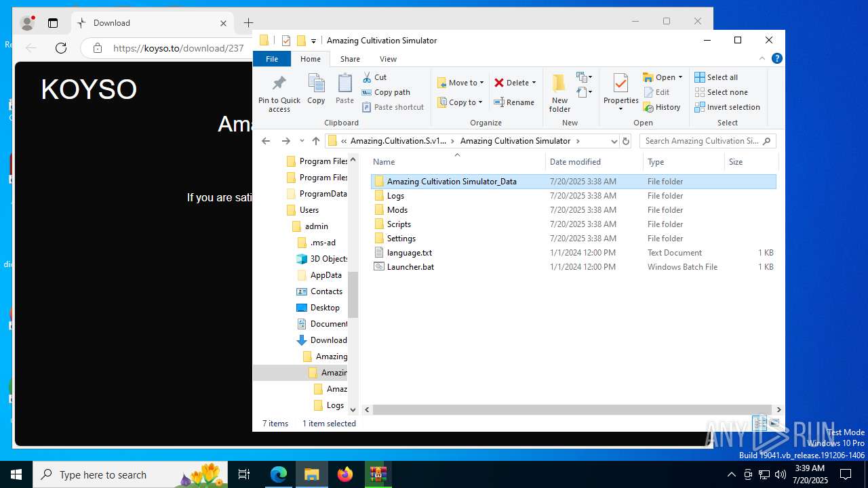The height and width of the screenshot is (488, 868).
Task: Select Users in navigation tree
Action: 309,210
